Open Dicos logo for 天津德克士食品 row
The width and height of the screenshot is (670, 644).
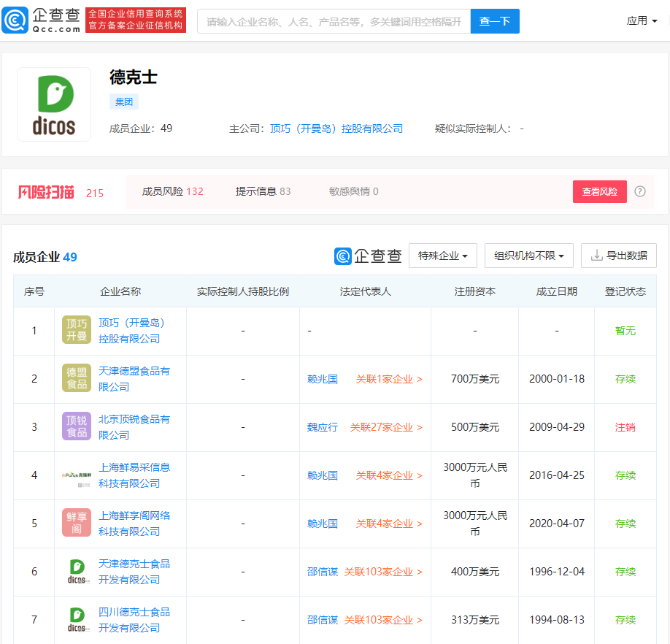(77, 572)
